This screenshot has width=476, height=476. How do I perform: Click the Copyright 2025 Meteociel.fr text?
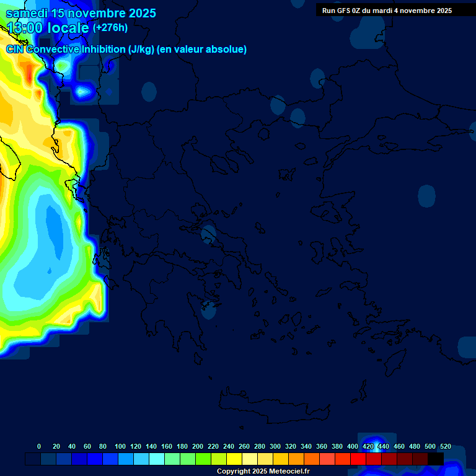(263, 472)
